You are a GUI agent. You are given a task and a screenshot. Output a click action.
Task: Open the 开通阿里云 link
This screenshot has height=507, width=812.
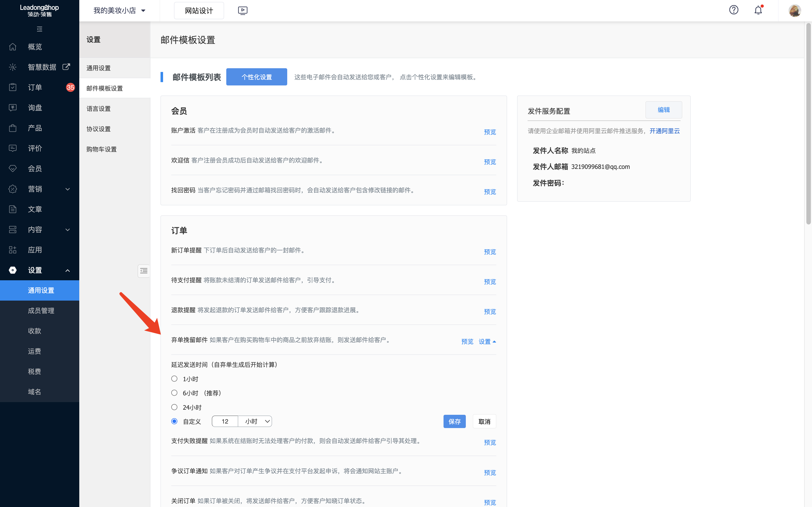pyautogui.click(x=664, y=131)
